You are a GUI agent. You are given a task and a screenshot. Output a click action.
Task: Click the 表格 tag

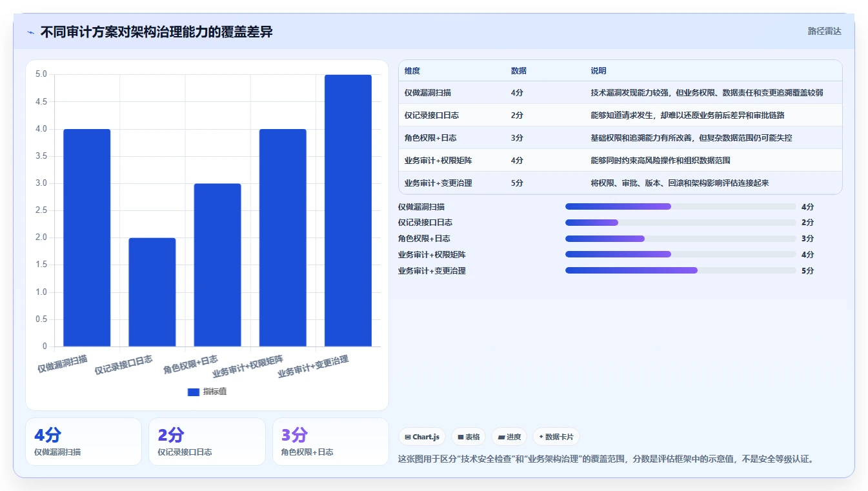pos(469,437)
